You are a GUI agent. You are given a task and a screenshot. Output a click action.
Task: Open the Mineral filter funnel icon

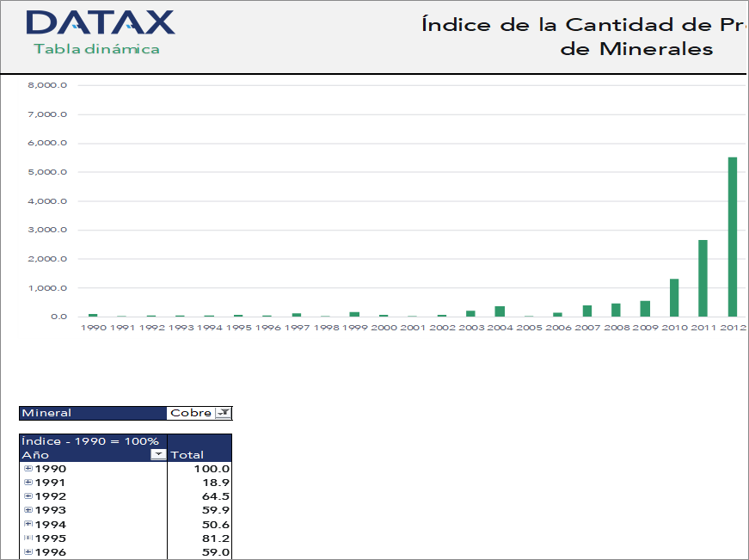click(224, 413)
